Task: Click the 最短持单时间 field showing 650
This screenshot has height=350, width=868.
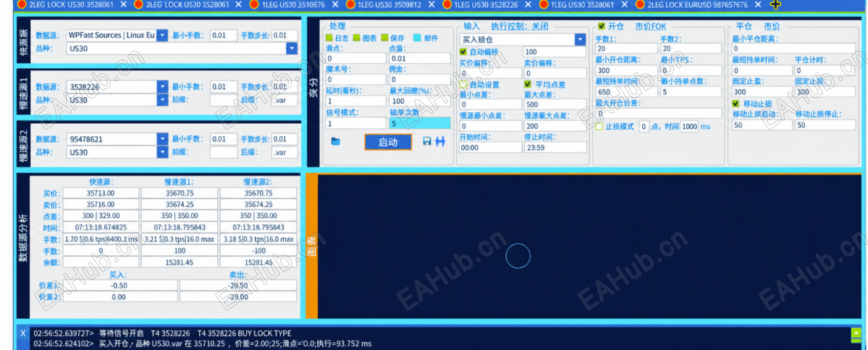Action: 627,91
